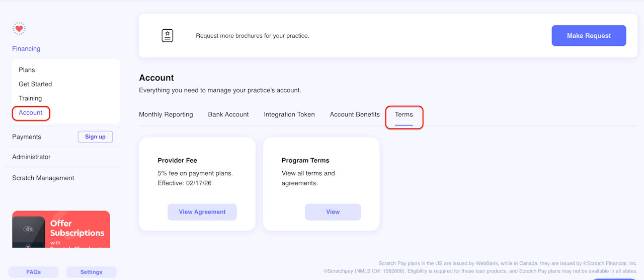Click the Scratchpay heart logo icon
This screenshot has width=644, height=280.
tap(19, 29)
